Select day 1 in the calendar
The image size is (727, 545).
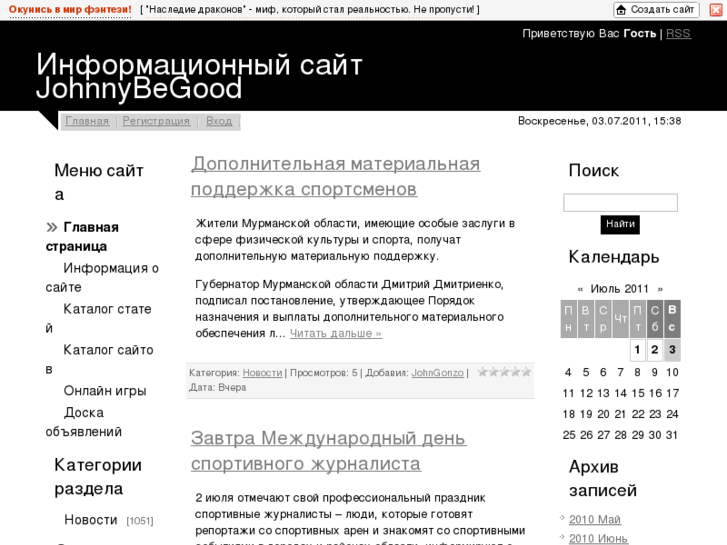638,350
